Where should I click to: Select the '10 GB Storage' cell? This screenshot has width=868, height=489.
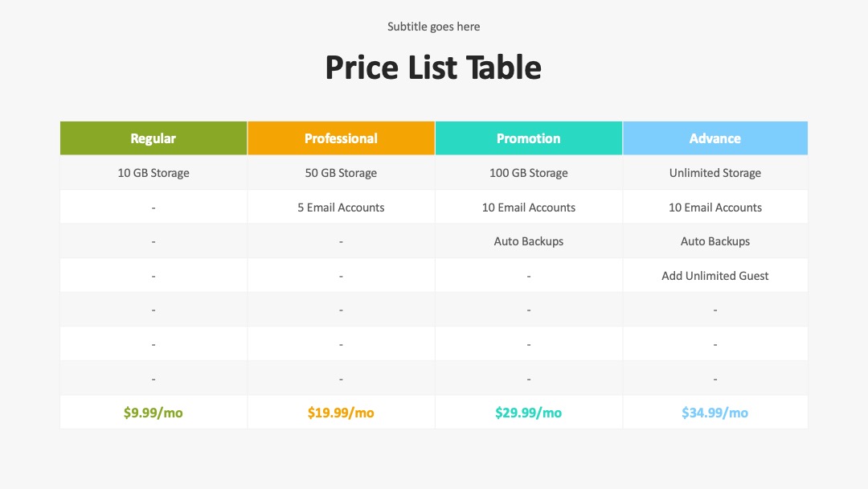[x=154, y=173]
